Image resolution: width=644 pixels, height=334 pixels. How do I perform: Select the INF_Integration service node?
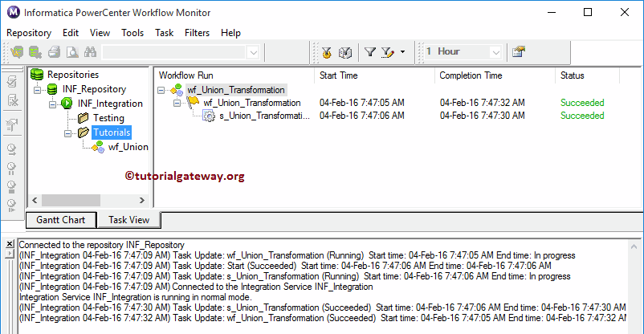pos(110,104)
